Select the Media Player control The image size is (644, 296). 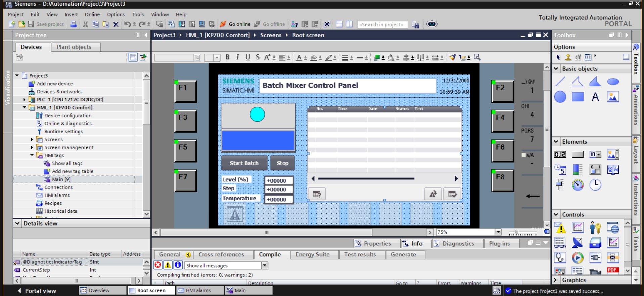pyautogui.click(x=578, y=258)
